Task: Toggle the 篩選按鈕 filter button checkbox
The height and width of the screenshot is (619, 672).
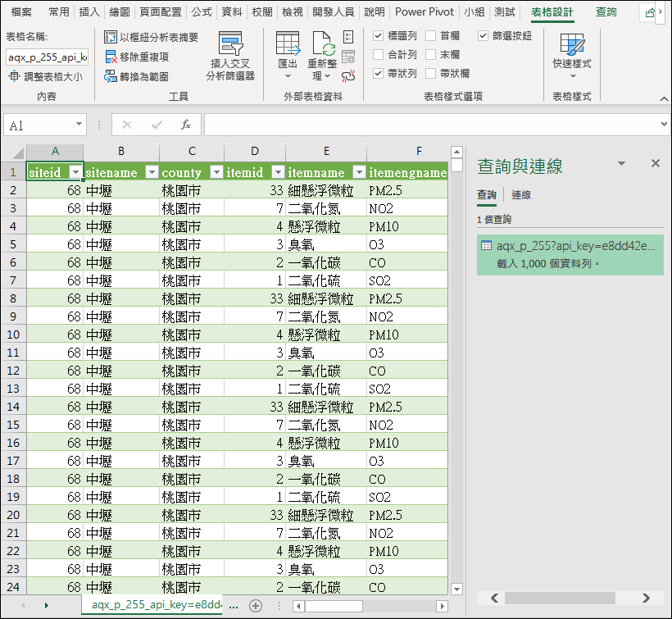Action: coord(483,35)
